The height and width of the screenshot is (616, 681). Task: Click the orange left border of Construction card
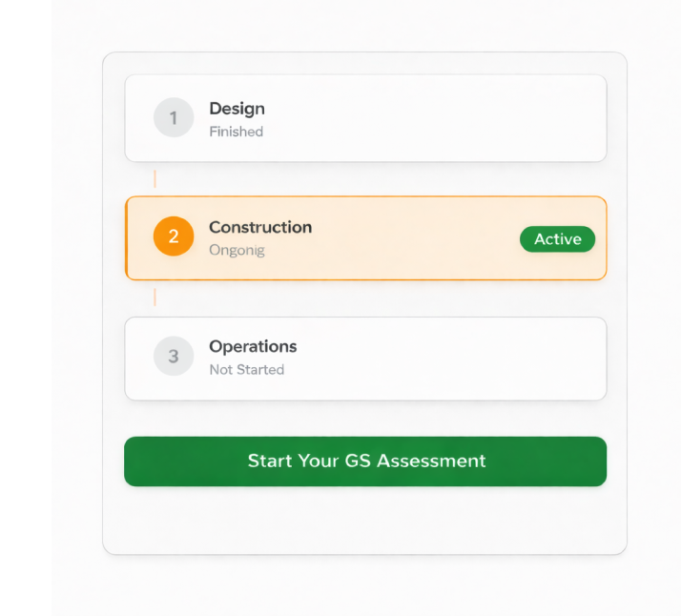(x=127, y=238)
